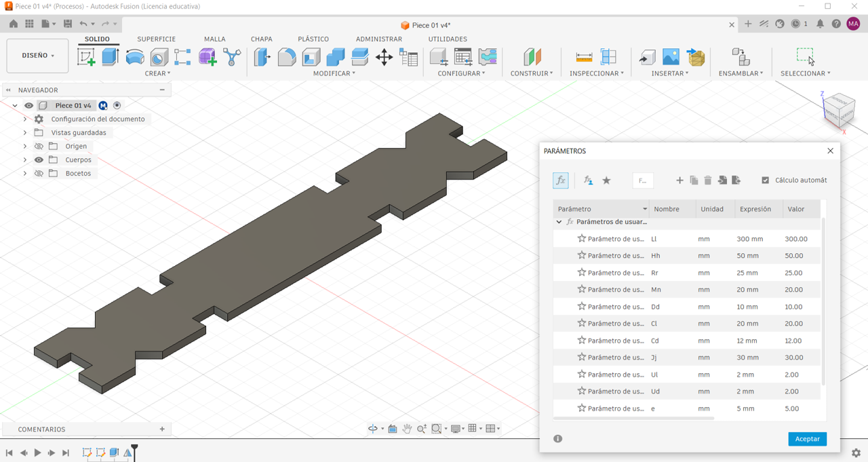
Task: Toggle the Cálculo automático checkbox
Action: point(766,180)
